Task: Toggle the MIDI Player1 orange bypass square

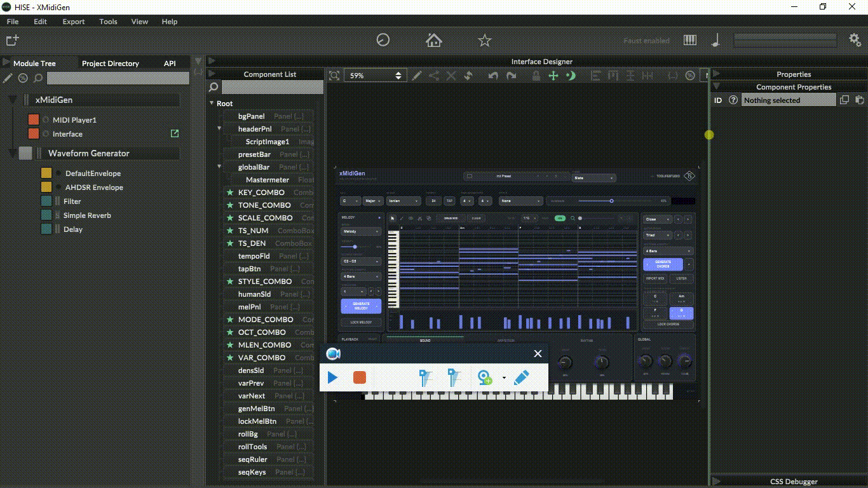Action: point(34,119)
